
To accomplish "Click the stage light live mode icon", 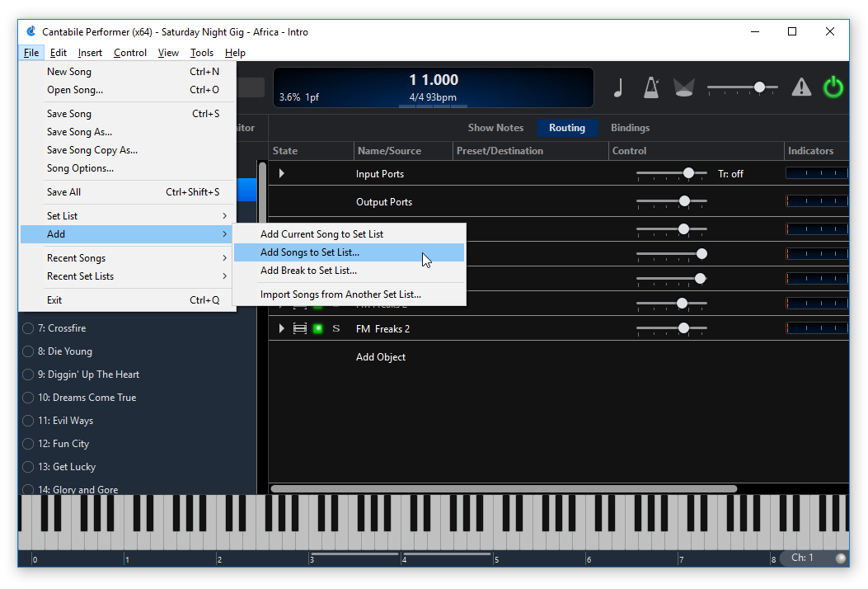I will [683, 87].
